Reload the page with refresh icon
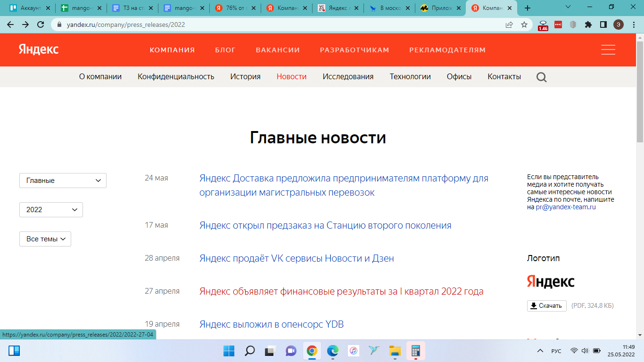This screenshot has height=362, width=644. 41,25
